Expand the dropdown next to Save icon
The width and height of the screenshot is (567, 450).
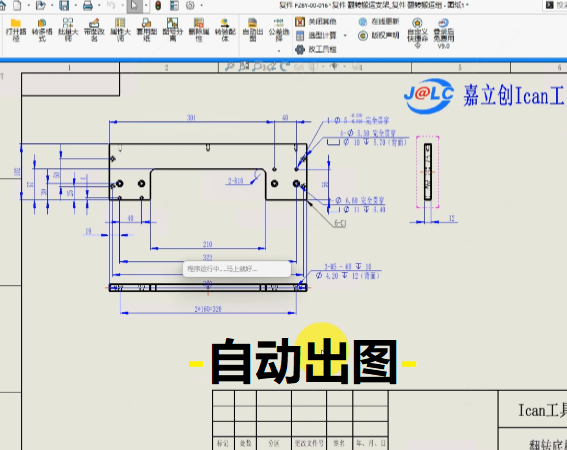(76, 5)
